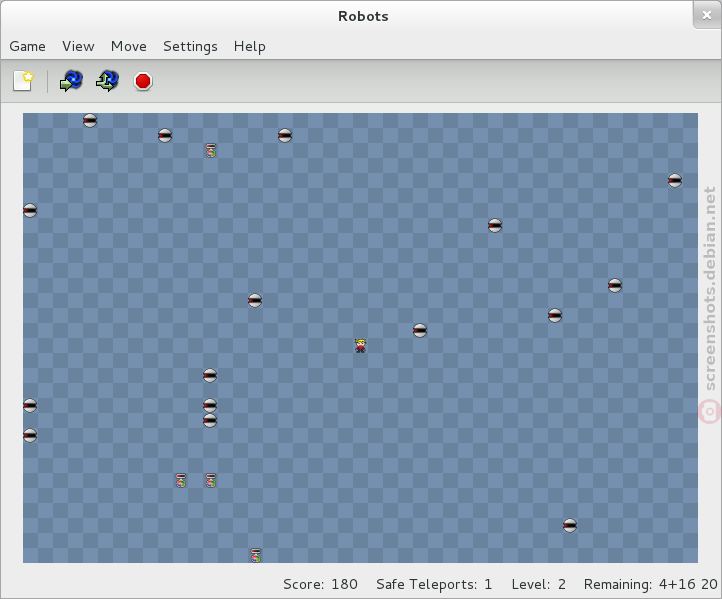
Task: Click the robot nearest the player
Action: coord(420,331)
